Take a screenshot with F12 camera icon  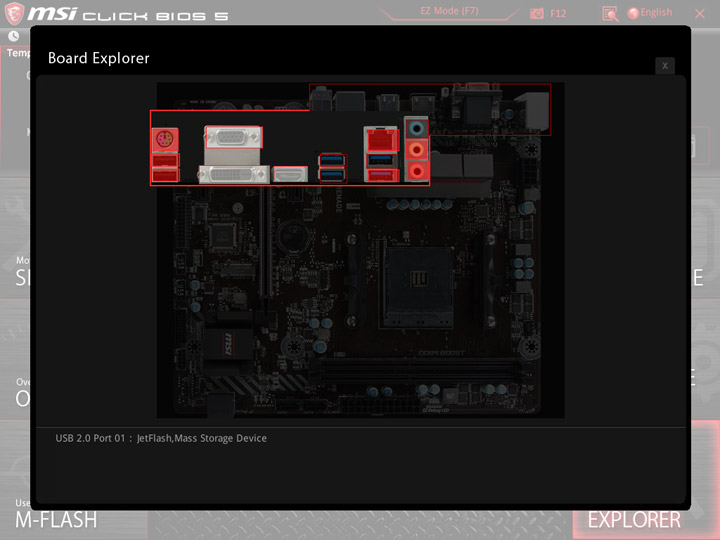(536, 13)
